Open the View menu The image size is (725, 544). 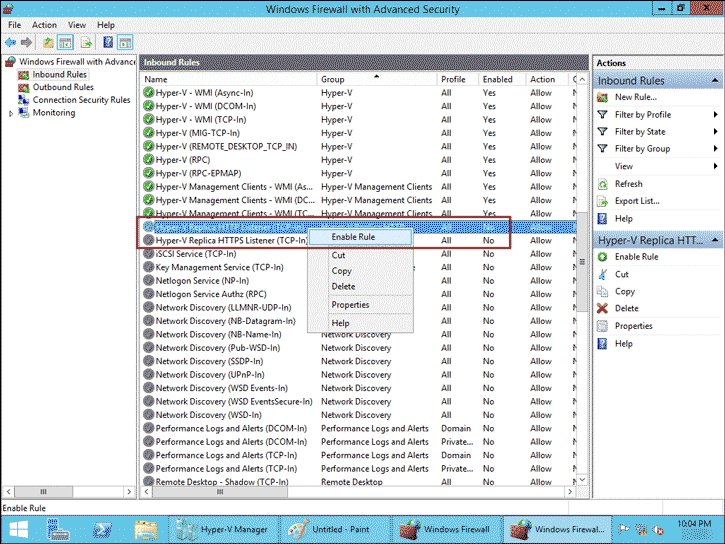(77, 25)
